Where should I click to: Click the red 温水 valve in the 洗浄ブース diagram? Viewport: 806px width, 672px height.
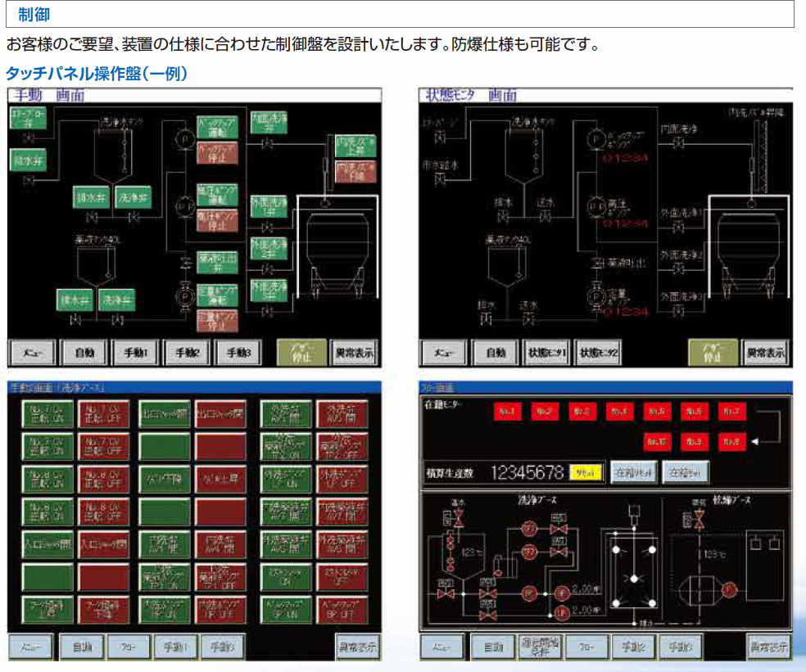click(457, 519)
